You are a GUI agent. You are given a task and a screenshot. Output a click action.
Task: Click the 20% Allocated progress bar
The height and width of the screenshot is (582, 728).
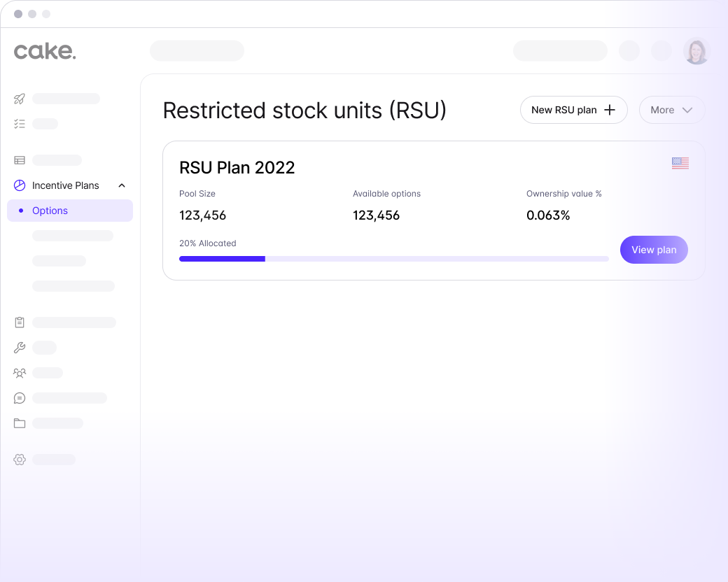pyautogui.click(x=394, y=259)
